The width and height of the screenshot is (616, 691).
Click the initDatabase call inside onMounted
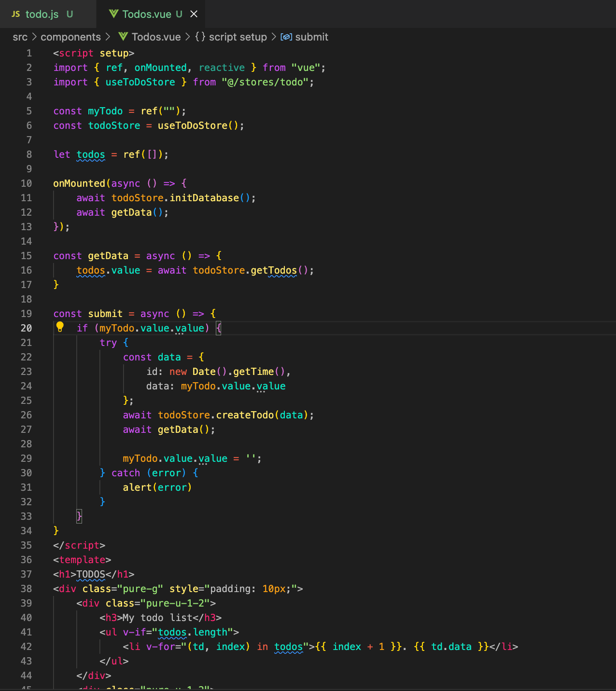pyautogui.click(x=204, y=198)
